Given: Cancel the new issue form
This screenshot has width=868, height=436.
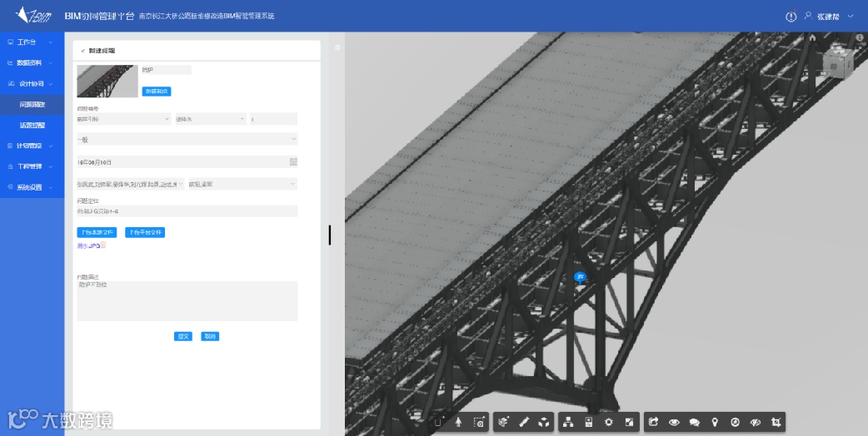Looking at the screenshot, I should click(x=210, y=336).
